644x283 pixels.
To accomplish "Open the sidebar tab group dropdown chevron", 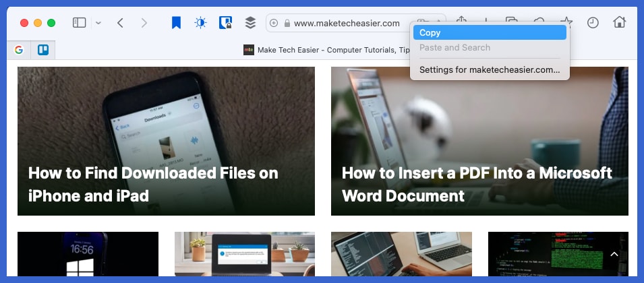I will tap(98, 23).
